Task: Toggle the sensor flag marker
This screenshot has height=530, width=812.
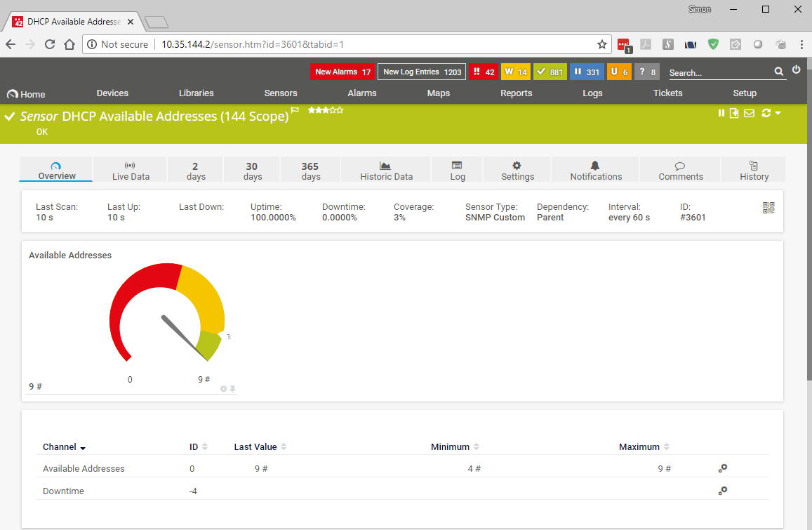Action: coord(295,110)
